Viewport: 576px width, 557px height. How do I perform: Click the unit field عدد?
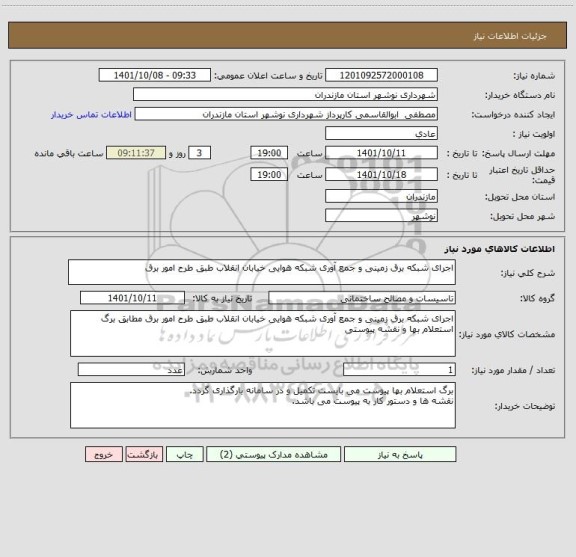[131, 370]
